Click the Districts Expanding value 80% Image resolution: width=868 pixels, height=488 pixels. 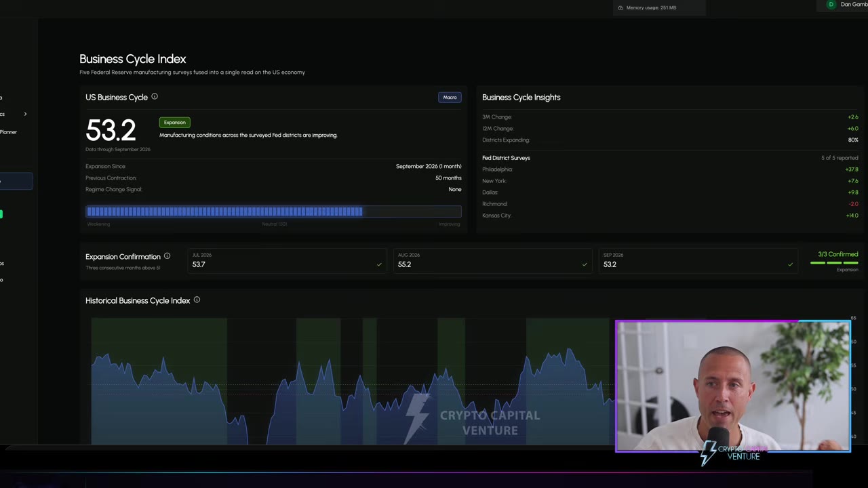pyautogui.click(x=853, y=140)
